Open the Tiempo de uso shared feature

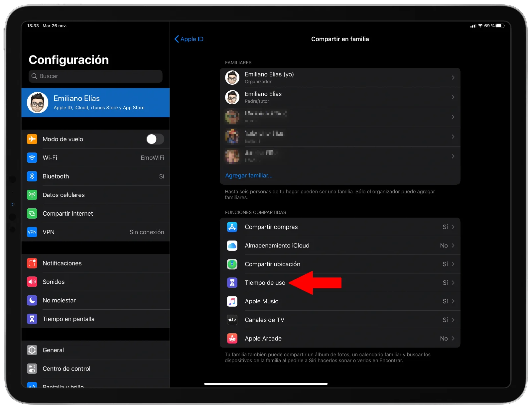click(340, 283)
